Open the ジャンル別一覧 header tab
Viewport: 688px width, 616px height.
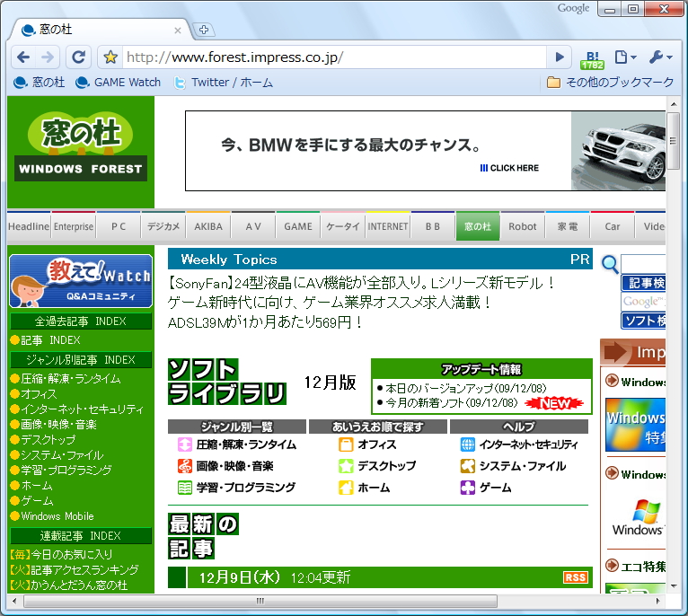pyautogui.click(x=237, y=427)
